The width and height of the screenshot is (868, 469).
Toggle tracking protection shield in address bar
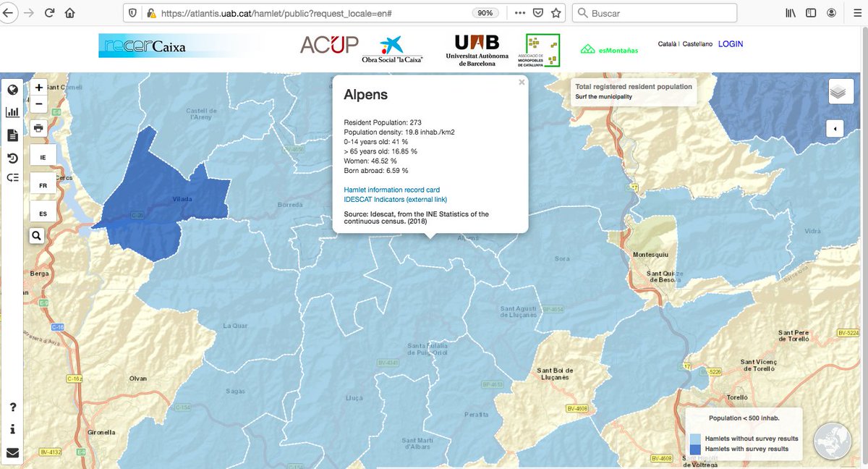click(131, 12)
